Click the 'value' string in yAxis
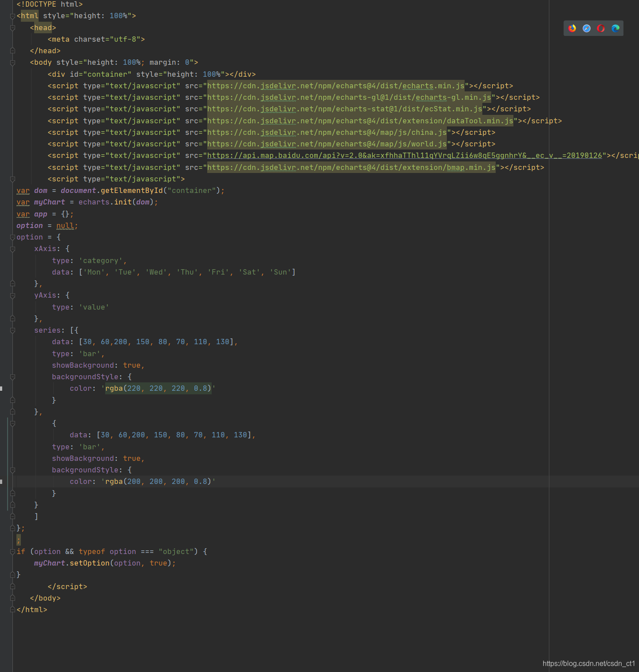This screenshot has height=672, width=639. [x=94, y=307]
